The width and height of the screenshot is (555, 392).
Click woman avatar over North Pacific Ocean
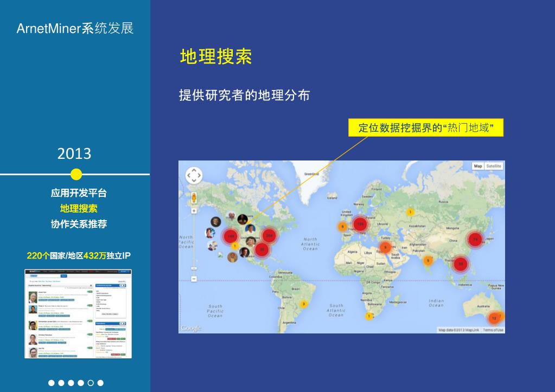pyautogui.click(x=210, y=233)
